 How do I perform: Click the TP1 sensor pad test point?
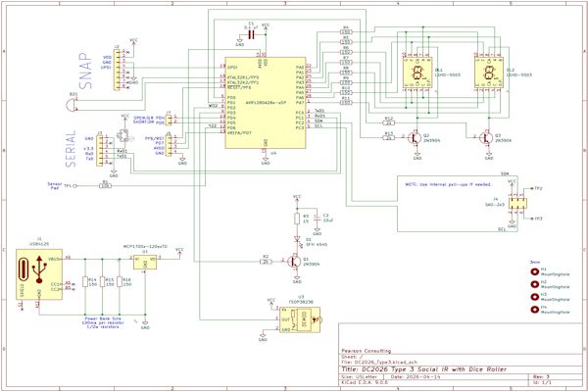point(74,185)
